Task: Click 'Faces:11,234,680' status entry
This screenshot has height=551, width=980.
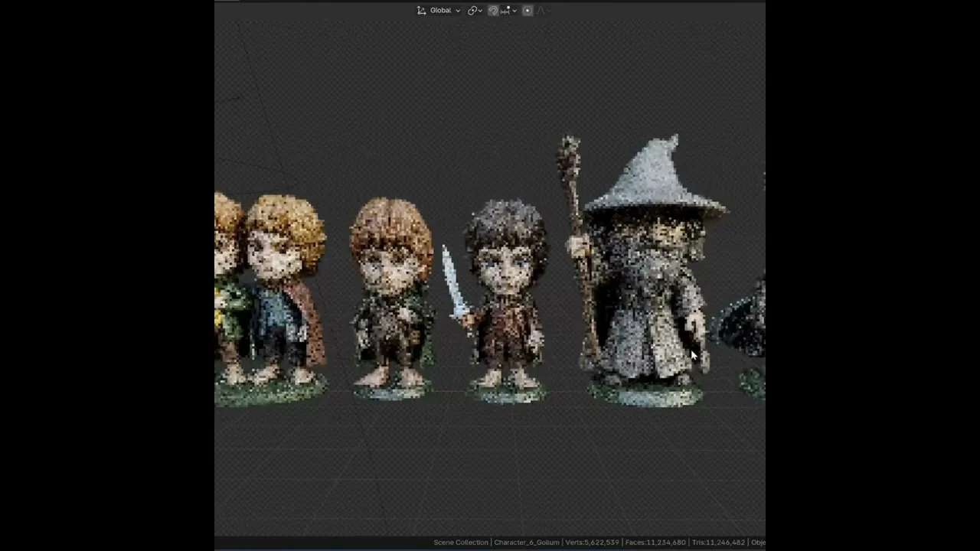Action: pos(655,542)
